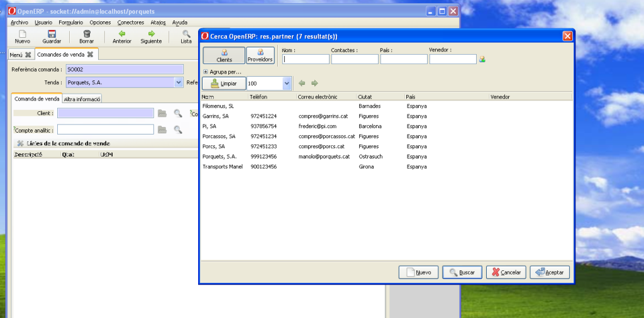Click the Nuevo toolbar icon
The width and height of the screenshot is (644, 318).
click(x=22, y=34)
